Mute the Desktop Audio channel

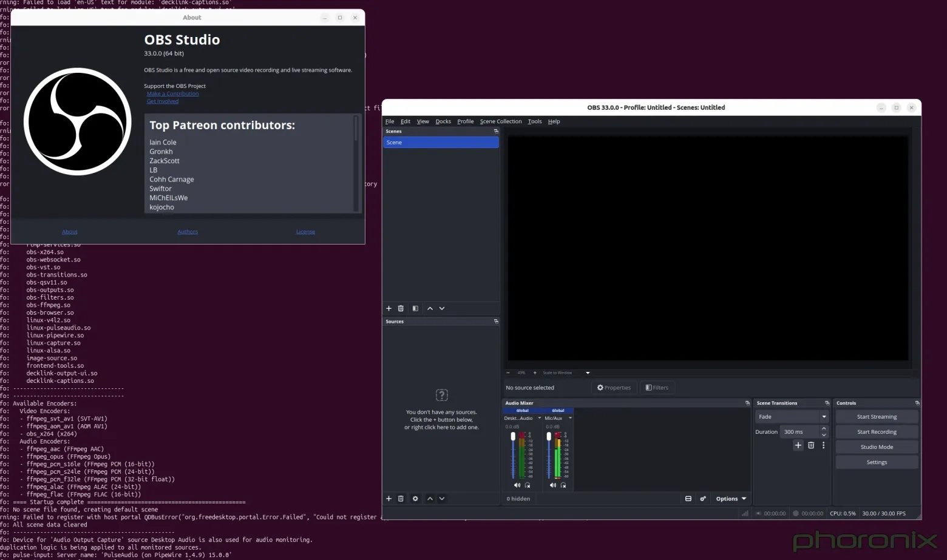click(x=517, y=485)
